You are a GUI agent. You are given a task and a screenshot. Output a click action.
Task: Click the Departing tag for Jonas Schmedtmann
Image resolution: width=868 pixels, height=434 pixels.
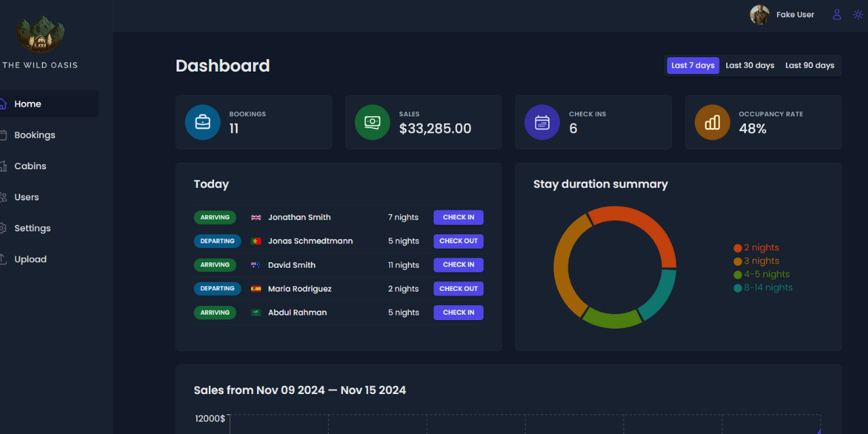coord(218,241)
